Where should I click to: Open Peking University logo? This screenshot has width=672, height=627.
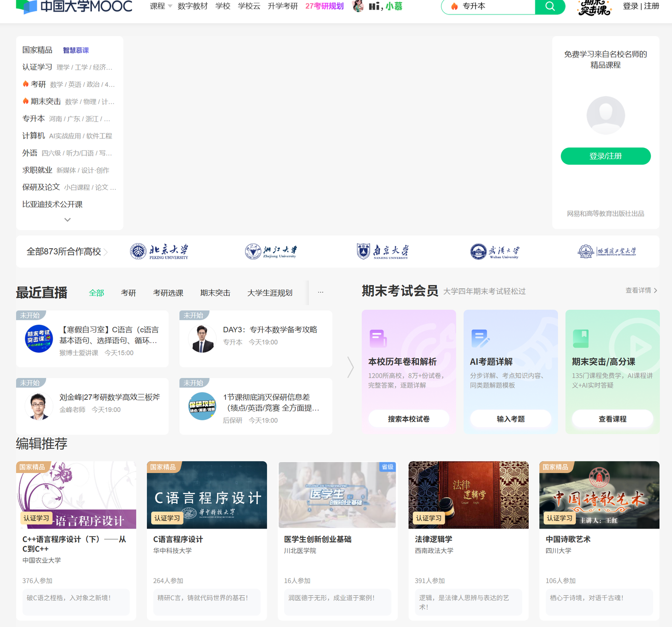159,251
